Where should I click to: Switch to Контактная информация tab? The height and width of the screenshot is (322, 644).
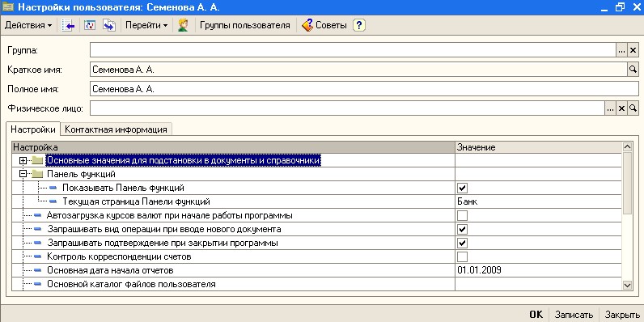click(x=116, y=129)
